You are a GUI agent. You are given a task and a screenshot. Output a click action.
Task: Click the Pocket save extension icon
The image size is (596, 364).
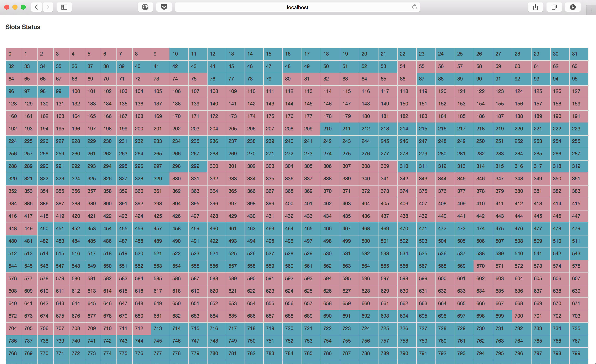coord(164,7)
